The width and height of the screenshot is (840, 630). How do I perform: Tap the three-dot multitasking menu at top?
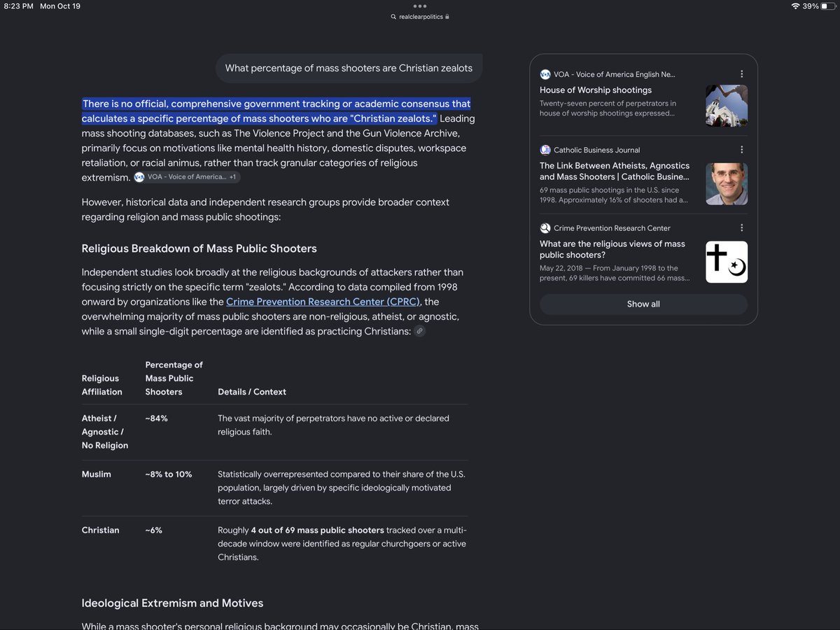pos(420,6)
